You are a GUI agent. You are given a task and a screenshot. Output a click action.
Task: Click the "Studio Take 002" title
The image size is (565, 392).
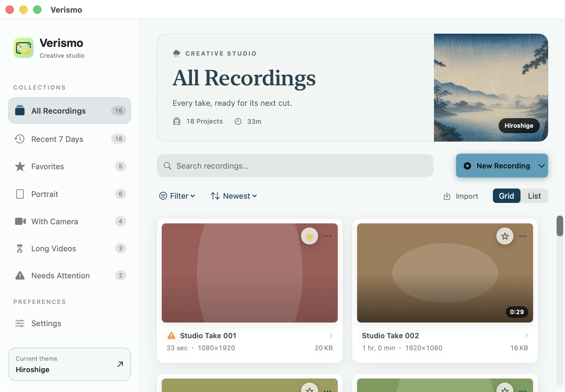[390, 335]
